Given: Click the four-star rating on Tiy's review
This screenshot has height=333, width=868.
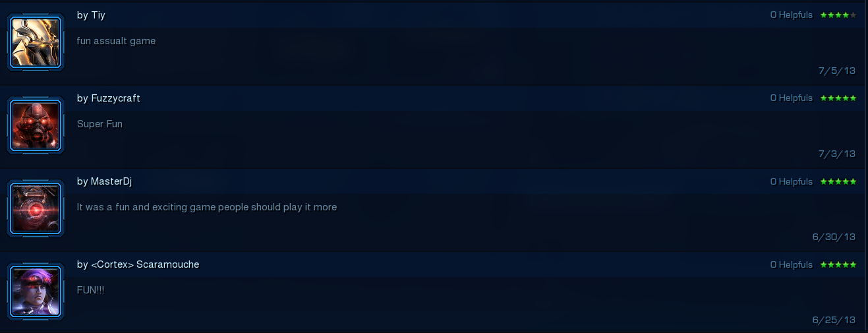Looking at the screenshot, I should pos(838,15).
